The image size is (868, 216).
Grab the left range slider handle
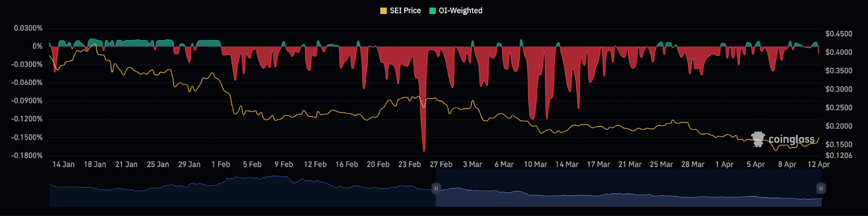point(436,188)
